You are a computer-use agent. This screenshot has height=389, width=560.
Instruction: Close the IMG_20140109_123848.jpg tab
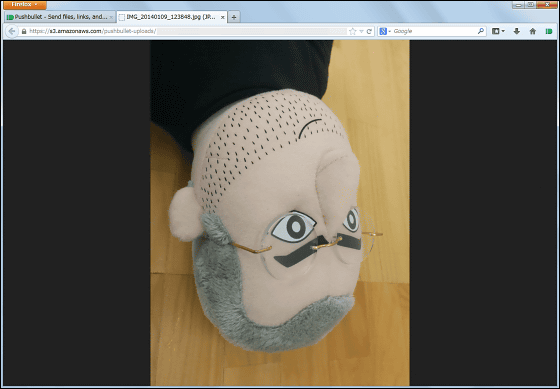222,17
